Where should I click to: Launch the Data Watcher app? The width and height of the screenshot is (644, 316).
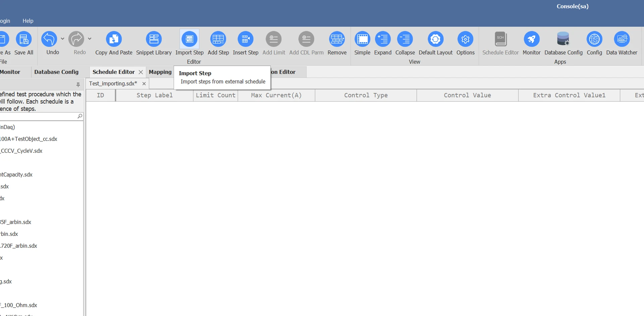point(622,39)
